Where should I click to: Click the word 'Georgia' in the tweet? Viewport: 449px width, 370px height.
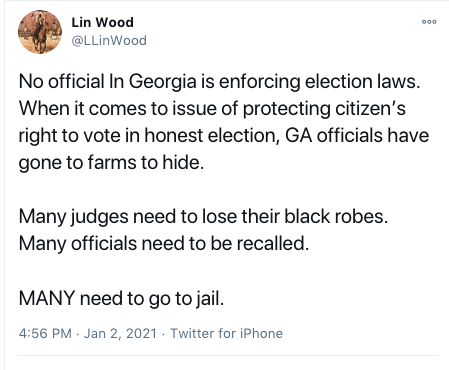tap(162, 83)
